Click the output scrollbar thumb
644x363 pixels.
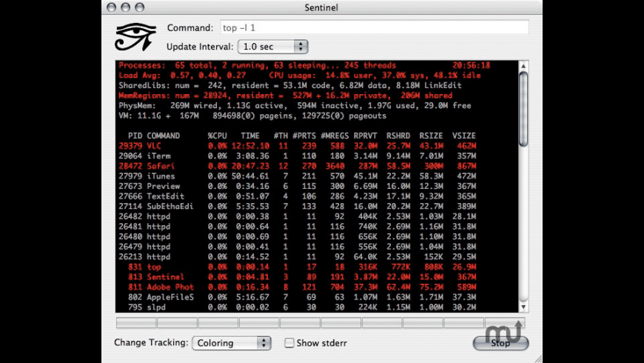pos(523,109)
